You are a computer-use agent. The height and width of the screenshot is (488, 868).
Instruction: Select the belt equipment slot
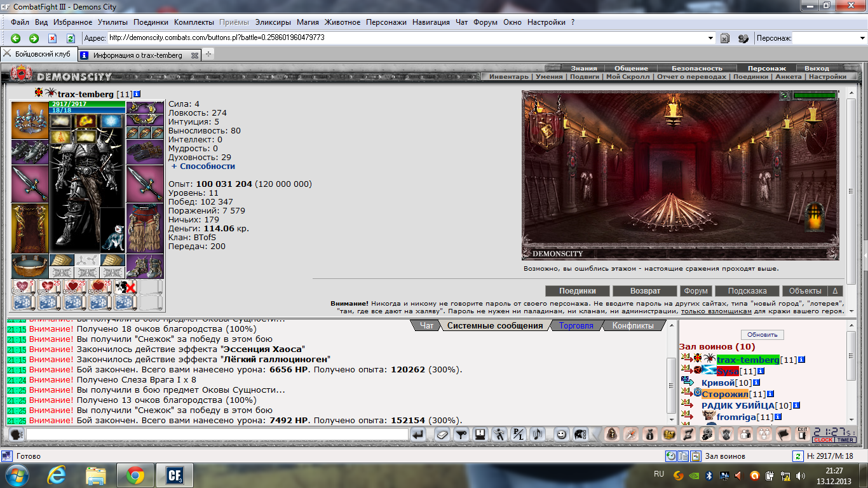pyautogui.click(x=30, y=265)
